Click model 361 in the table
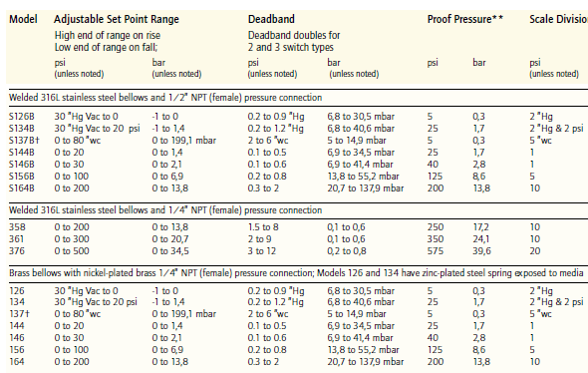This screenshot has height=373, width=588. tap(17, 239)
